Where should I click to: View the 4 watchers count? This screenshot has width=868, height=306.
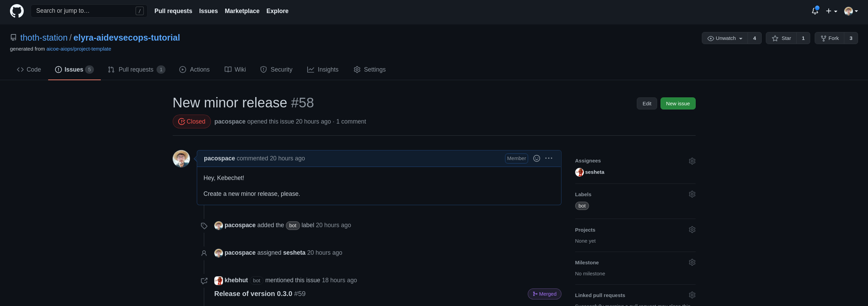(754, 38)
